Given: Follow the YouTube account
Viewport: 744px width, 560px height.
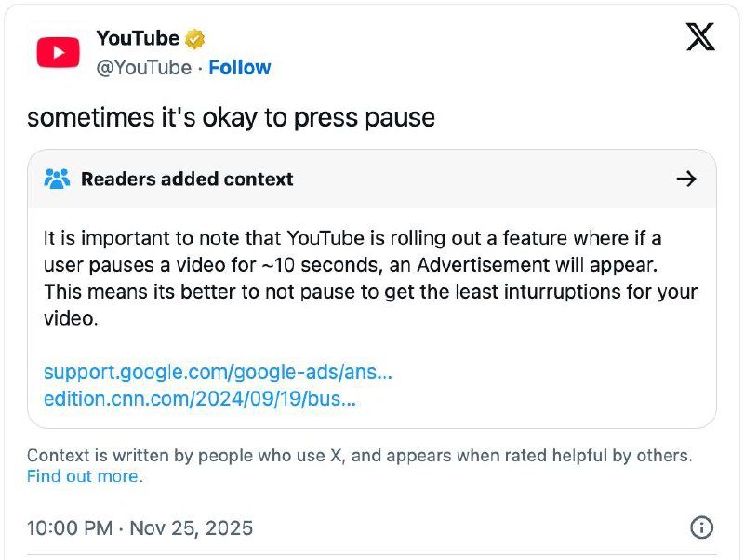Looking at the screenshot, I should [240, 68].
